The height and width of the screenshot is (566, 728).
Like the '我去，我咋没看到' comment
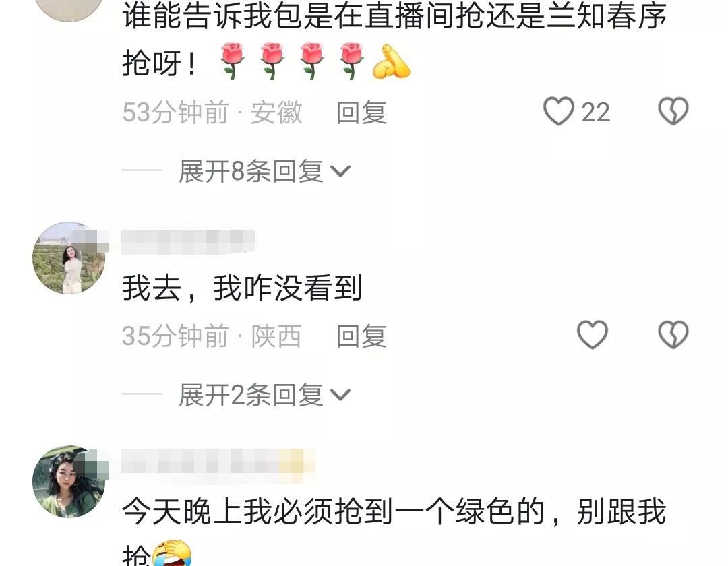tap(592, 334)
